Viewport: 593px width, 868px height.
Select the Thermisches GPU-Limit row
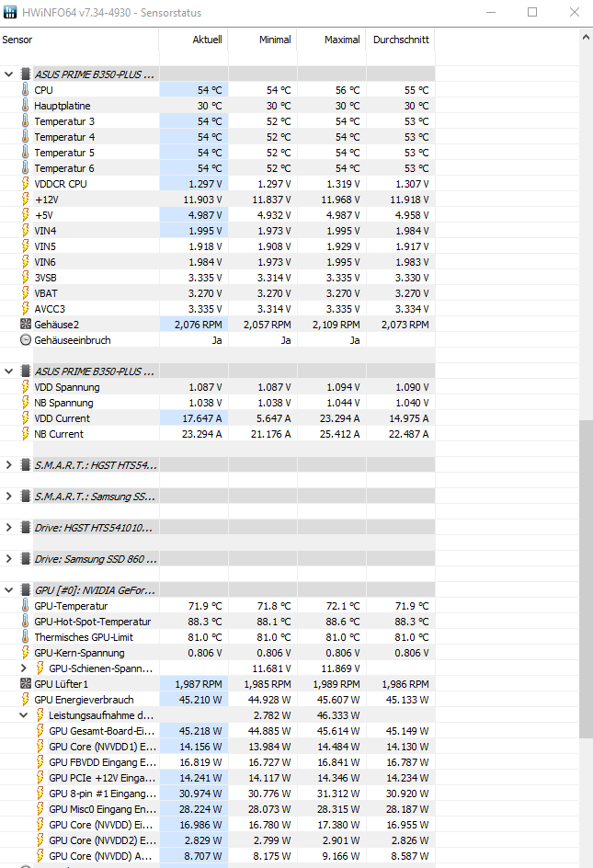tap(217, 636)
